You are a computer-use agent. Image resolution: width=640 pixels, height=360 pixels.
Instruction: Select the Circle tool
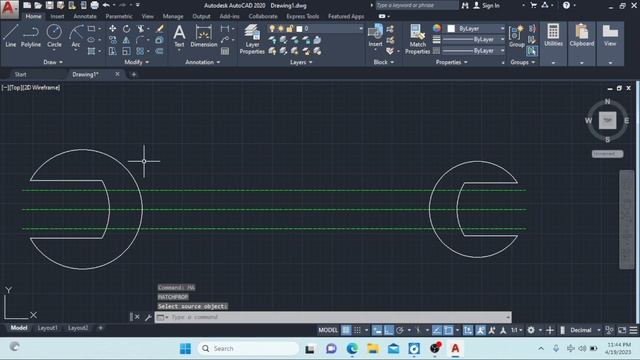54,36
